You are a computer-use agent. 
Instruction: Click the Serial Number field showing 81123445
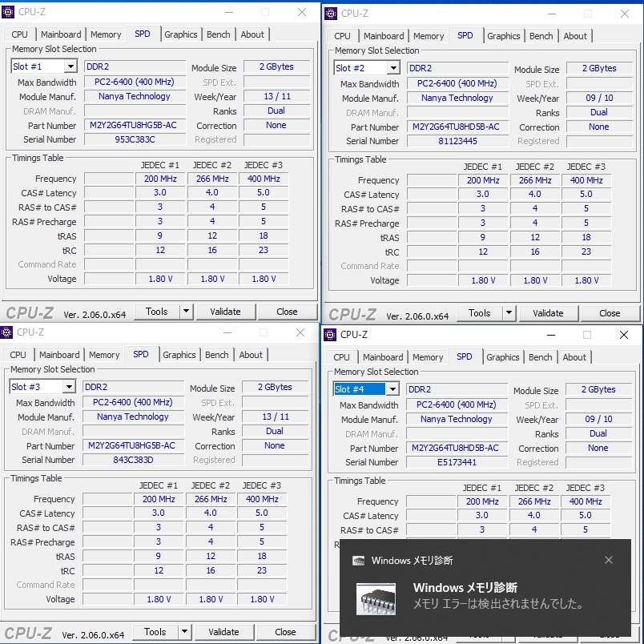point(457,141)
